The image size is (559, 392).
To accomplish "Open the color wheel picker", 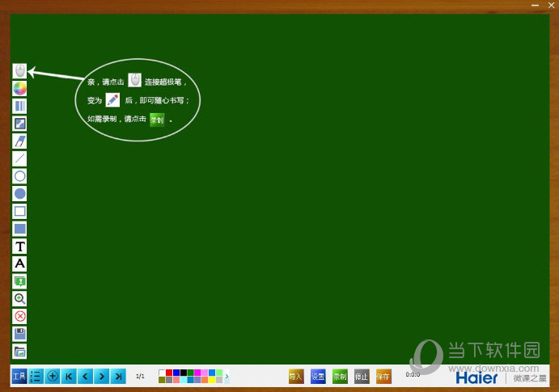I will (19, 88).
